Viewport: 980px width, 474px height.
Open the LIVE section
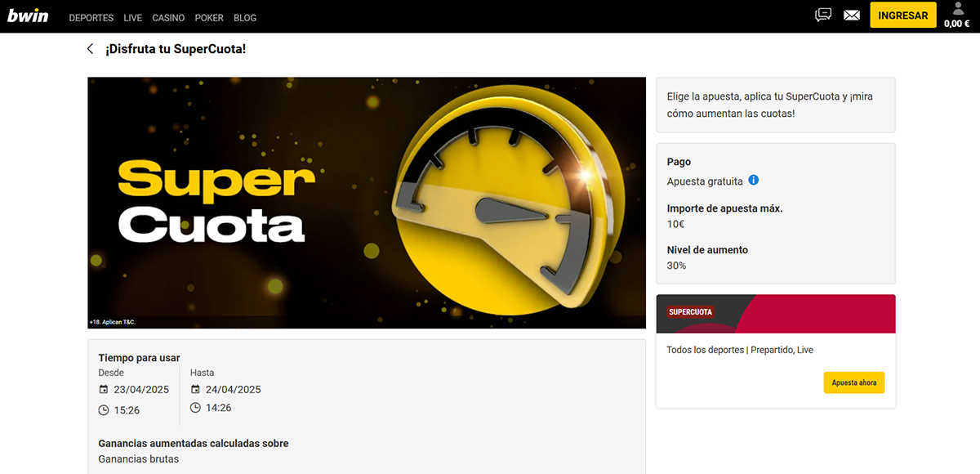(x=133, y=17)
